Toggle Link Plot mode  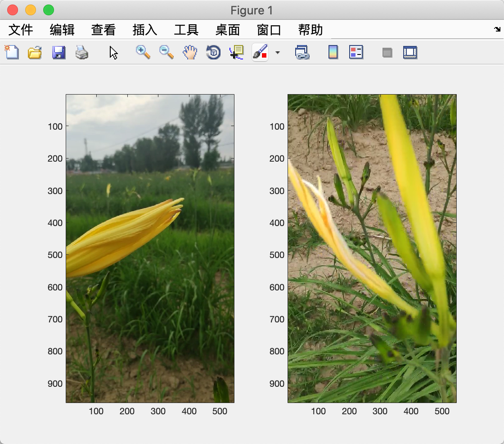[x=303, y=52]
